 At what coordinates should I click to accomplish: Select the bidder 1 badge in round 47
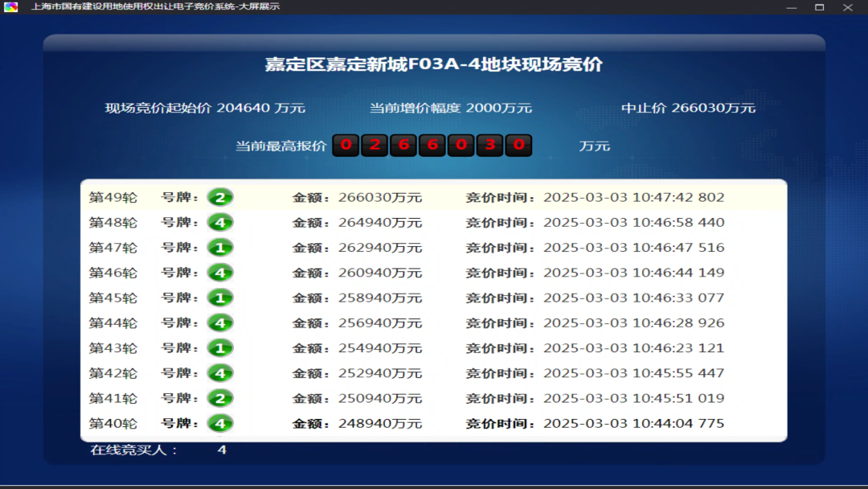coord(219,248)
